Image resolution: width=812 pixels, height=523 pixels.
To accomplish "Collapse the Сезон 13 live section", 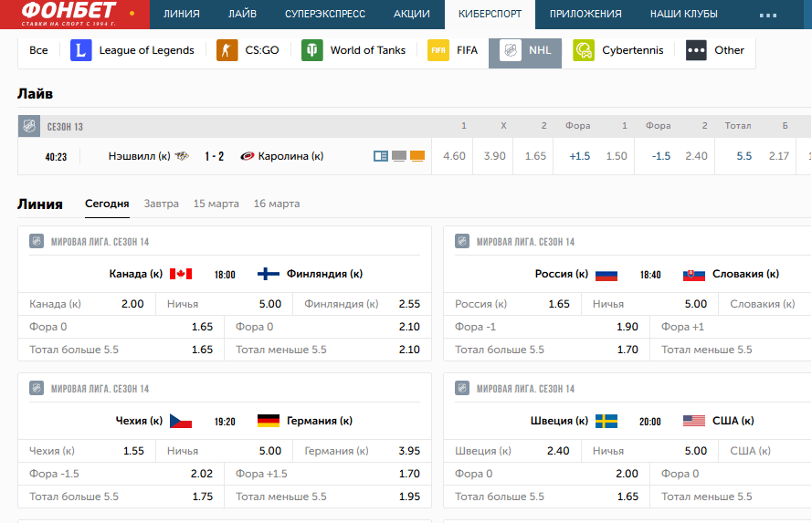I will click(x=31, y=126).
